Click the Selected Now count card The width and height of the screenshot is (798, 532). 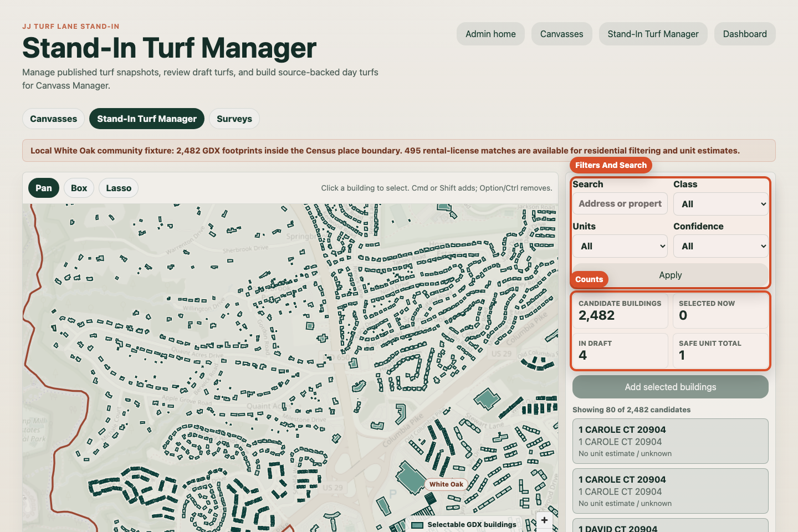(720, 310)
